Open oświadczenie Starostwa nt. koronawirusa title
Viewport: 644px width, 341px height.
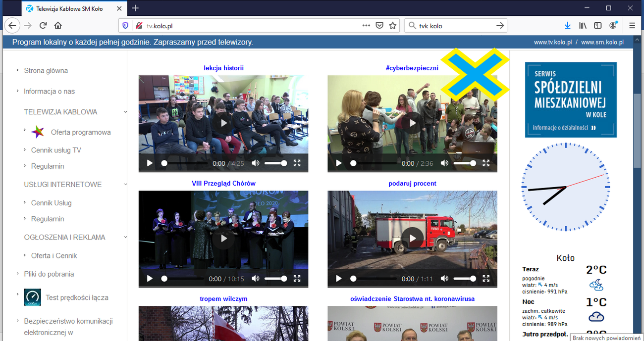click(x=412, y=298)
